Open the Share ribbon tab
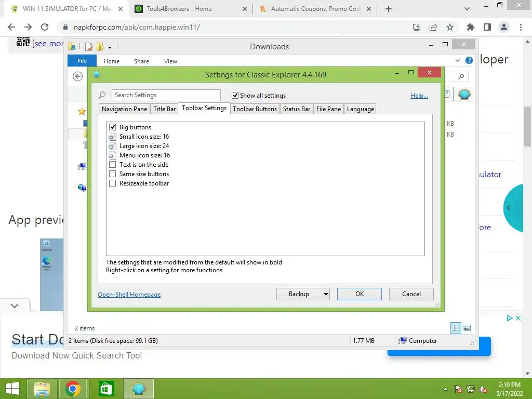The image size is (532, 399). click(141, 61)
